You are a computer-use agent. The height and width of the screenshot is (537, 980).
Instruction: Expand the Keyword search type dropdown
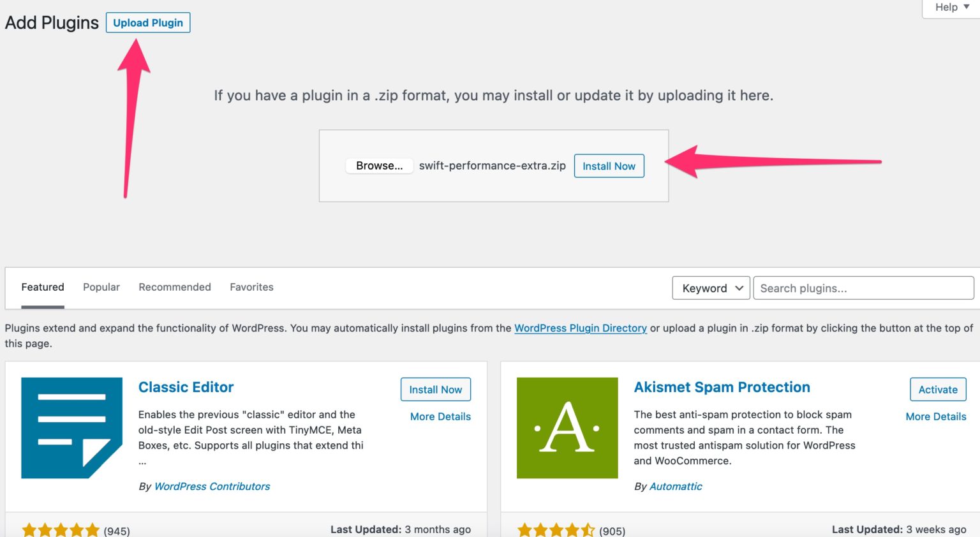point(711,288)
